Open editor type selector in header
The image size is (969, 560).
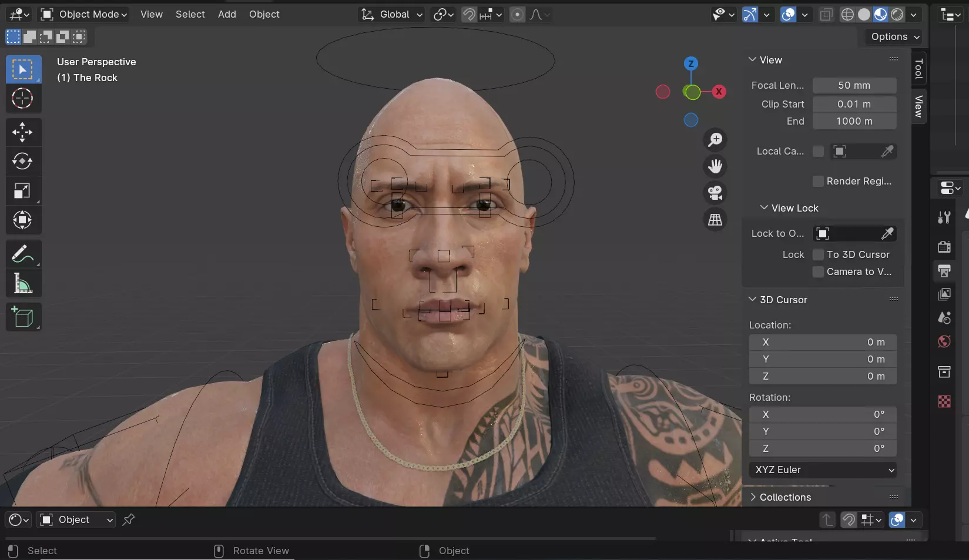click(19, 14)
